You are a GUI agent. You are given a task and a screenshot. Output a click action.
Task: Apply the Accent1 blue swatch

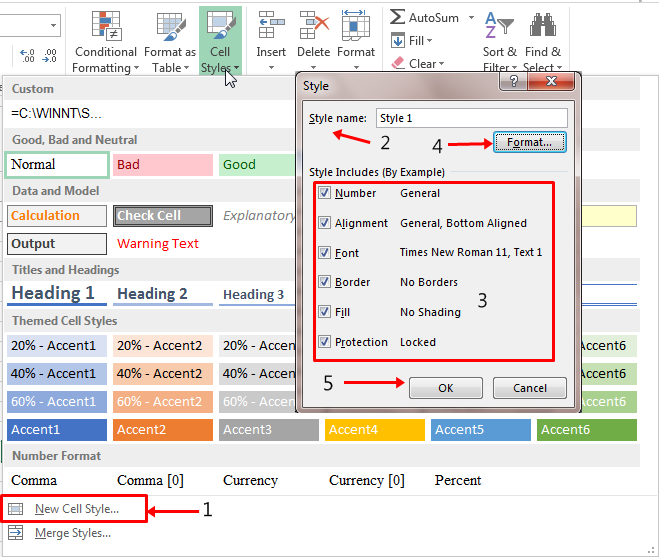coord(57,430)
